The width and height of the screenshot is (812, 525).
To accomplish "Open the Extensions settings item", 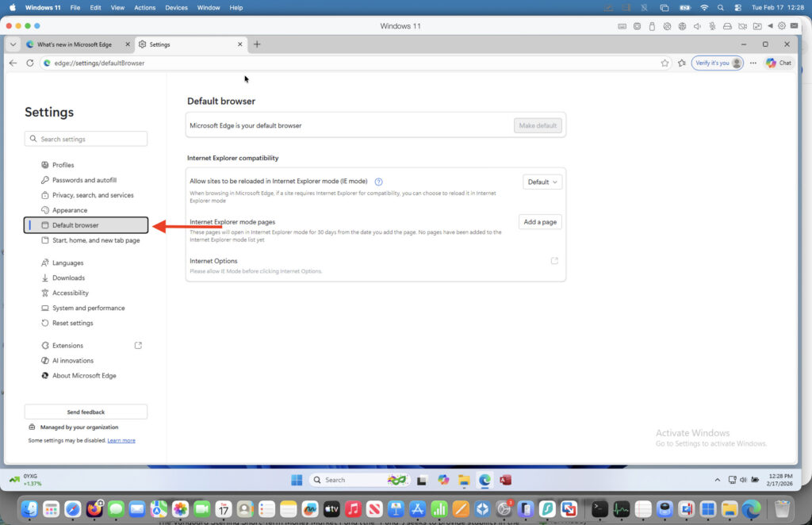I will coord(67,346).
